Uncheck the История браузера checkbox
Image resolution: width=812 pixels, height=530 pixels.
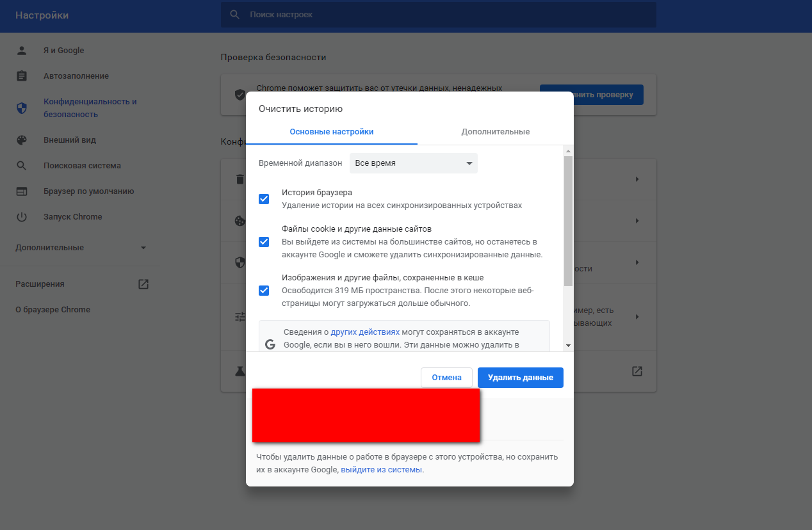264,199
